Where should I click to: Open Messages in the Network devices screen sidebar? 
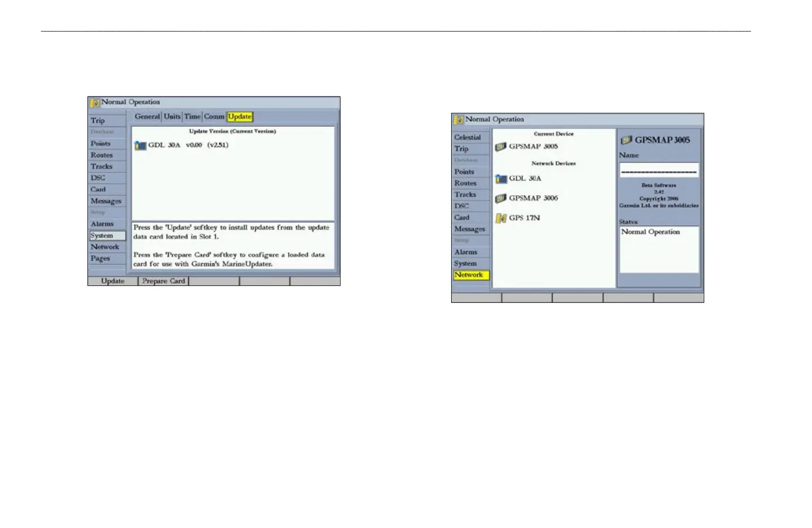471,229
